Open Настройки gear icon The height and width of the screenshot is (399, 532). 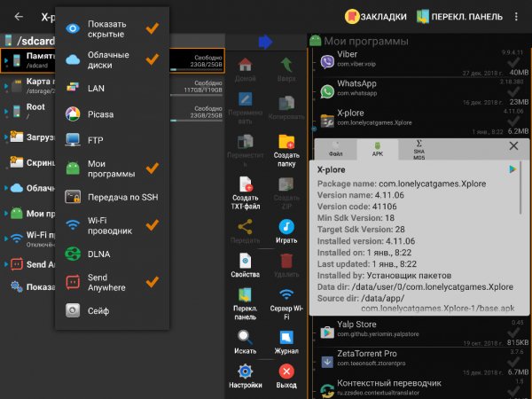click(x=245, y=372)
